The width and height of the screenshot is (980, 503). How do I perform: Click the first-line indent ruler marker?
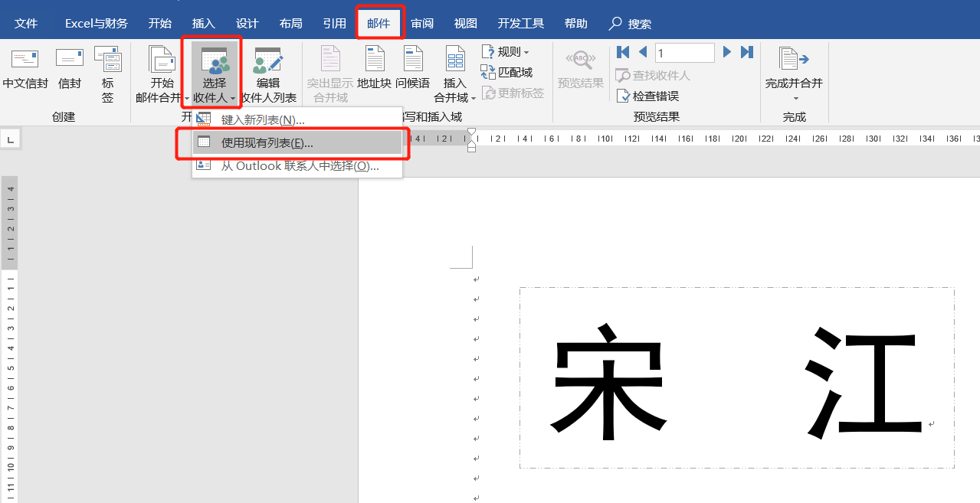click(x=471, y=132)
